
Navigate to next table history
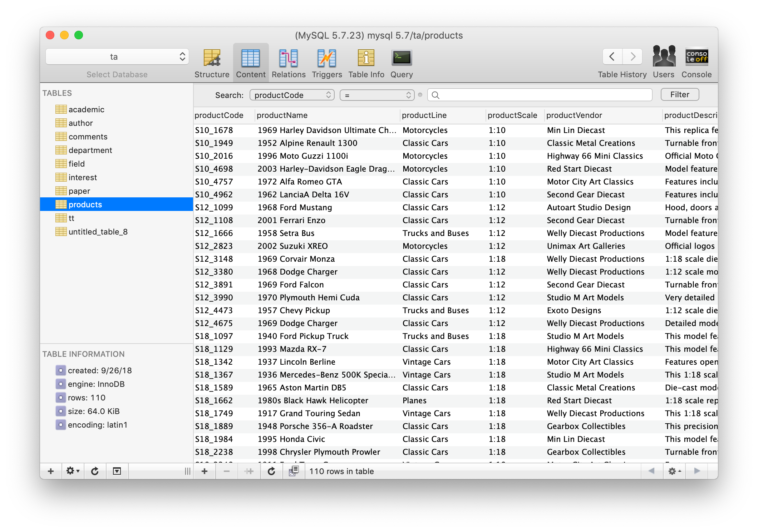click(632, 56)
